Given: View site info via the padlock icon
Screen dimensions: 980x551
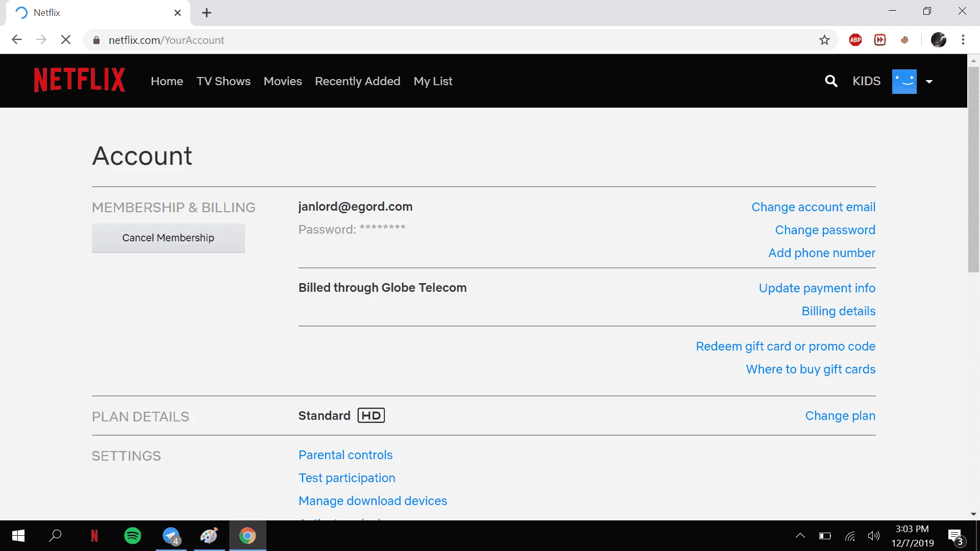Looking at the screenshot, I should pyautogui.click(x=96, y=40).
